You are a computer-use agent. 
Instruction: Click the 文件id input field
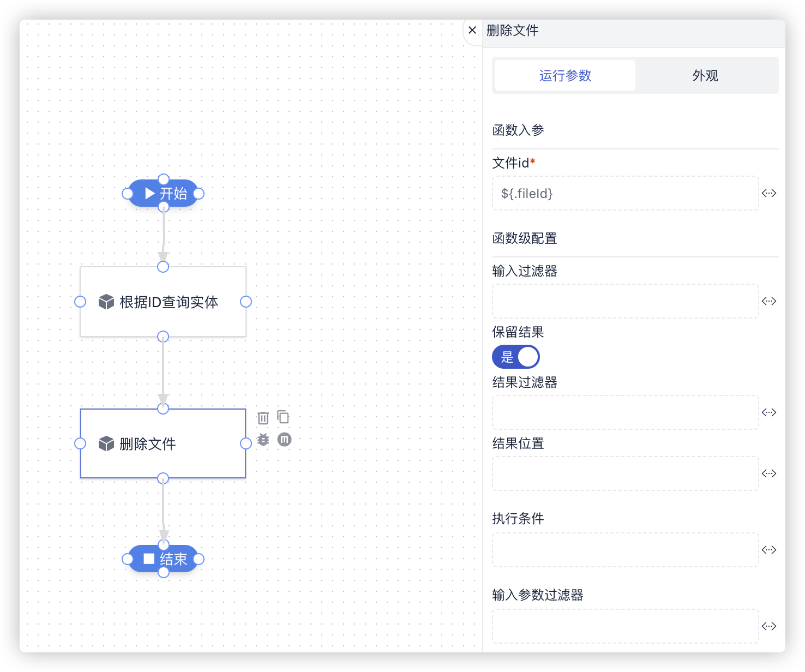click(x=625, y=194)
